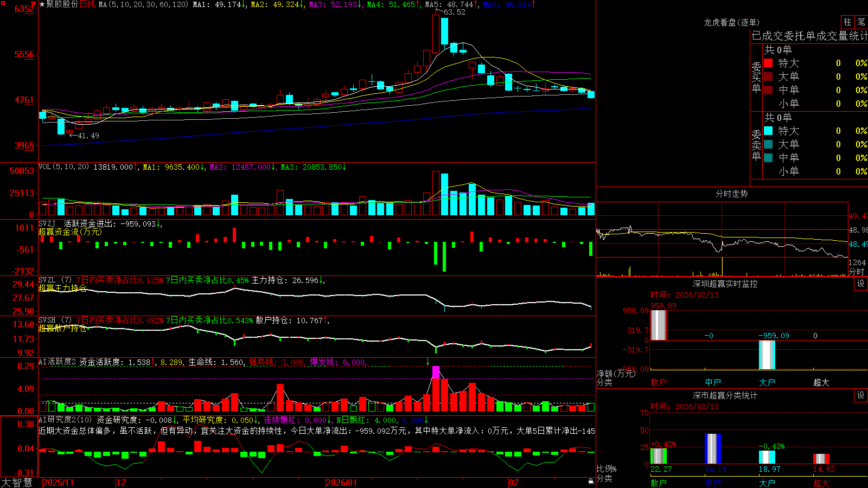Viewport: 868px width, 488px height.
Task: Click the teal 中单 sell-order swatch
Action: coord(768,158)
